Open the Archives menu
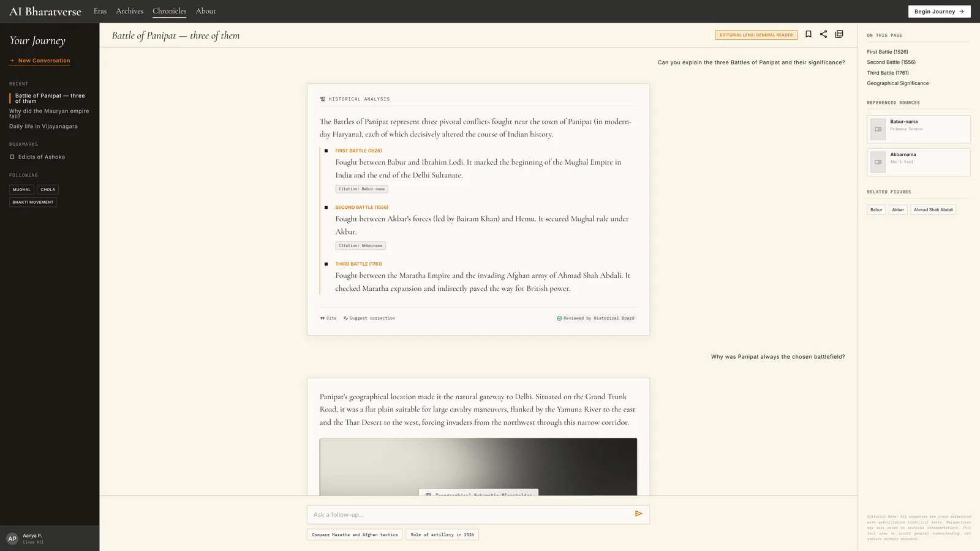This screenshot has width=980, height=551. pyautogui.click(x=130, y=11)
